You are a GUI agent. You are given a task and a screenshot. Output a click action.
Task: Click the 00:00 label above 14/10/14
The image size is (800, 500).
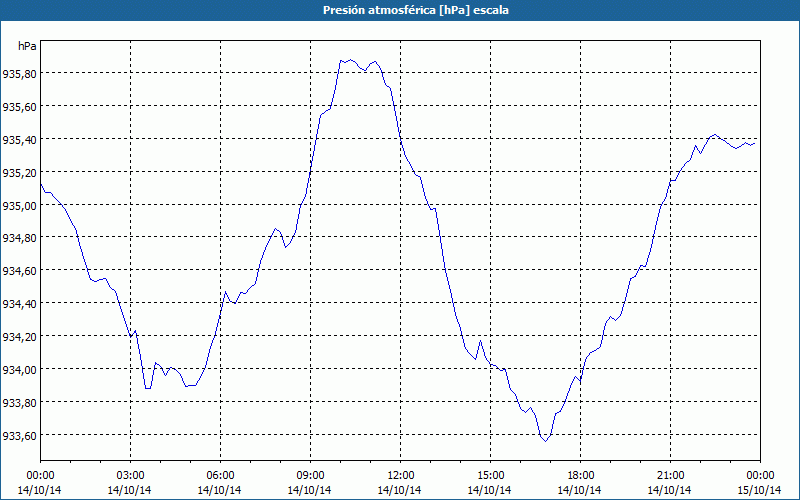[x=40, y=476]
